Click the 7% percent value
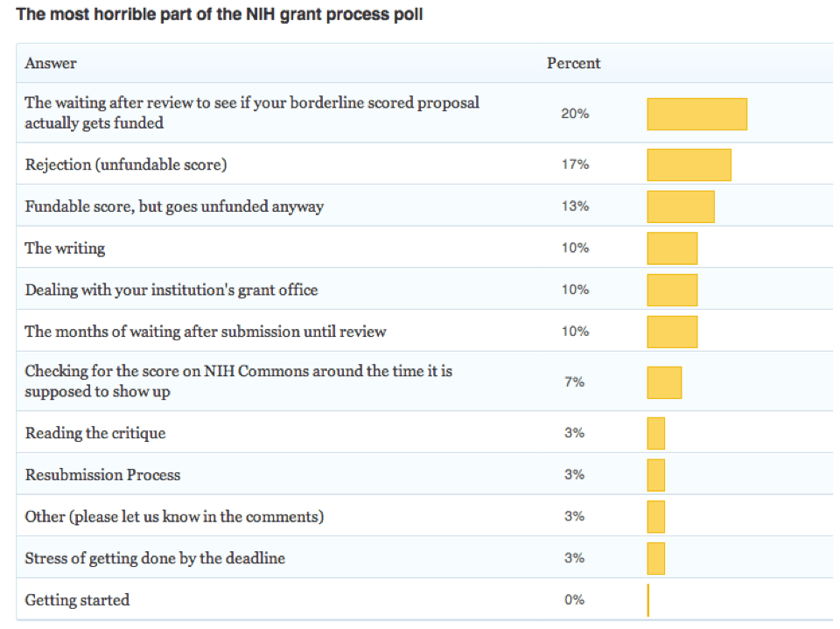Screen dimensions: 840x629 point(574,382)
